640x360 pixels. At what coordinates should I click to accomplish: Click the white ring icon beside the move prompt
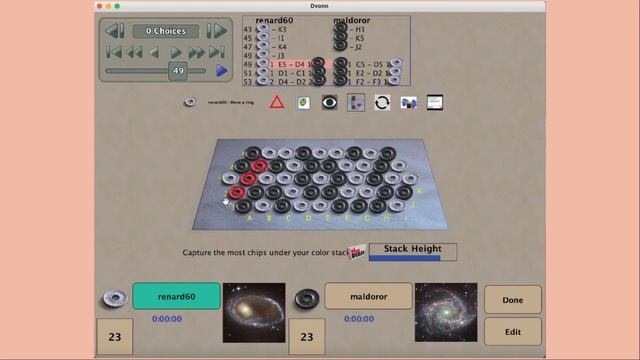[x=190, y=102]
